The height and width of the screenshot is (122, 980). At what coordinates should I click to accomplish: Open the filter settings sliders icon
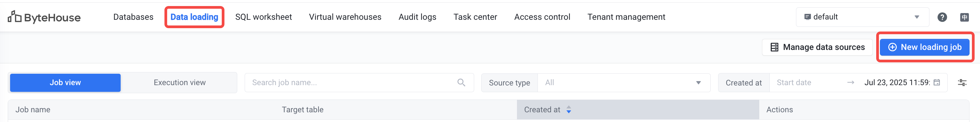(x=962, y=82)
